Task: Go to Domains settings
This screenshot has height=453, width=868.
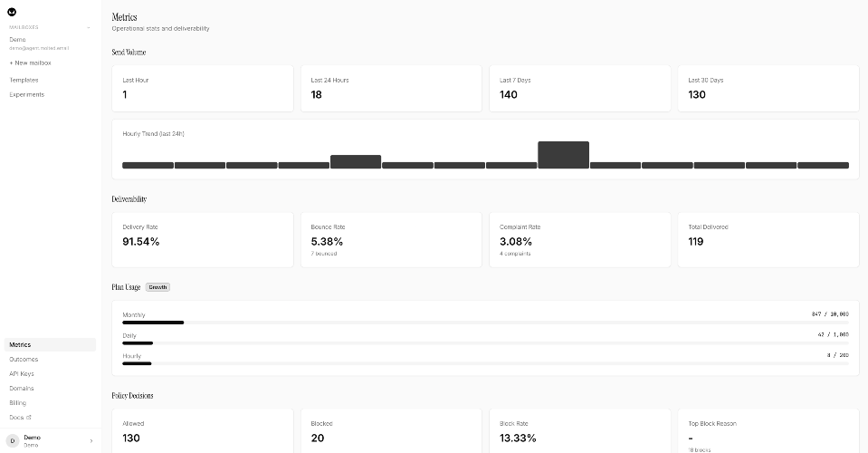Action: click(x=22, y=389)
